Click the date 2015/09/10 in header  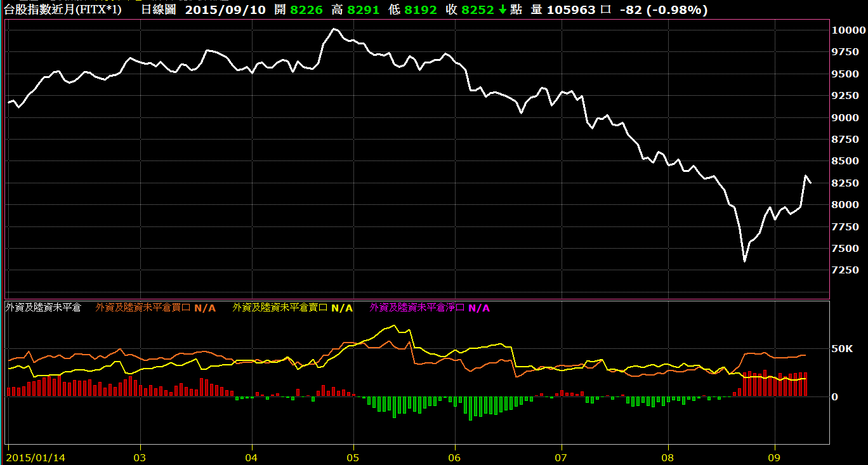[x=225, y=10]
